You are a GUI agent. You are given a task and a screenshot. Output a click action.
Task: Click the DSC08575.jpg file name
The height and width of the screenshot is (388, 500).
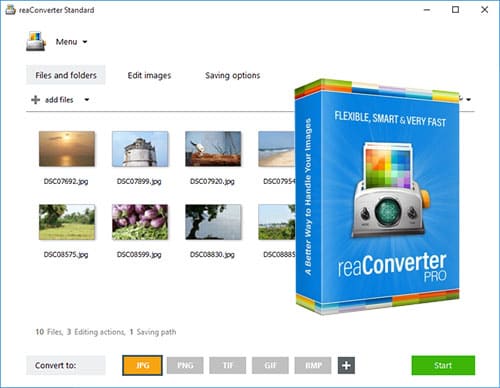[66, 255]
